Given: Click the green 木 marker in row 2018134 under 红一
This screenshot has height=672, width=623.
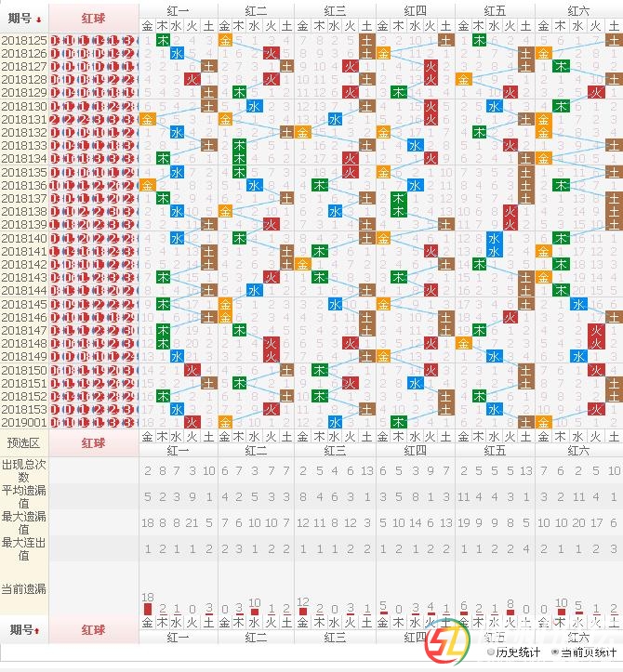Looking at the screenshot, I should tap(163, 158).
